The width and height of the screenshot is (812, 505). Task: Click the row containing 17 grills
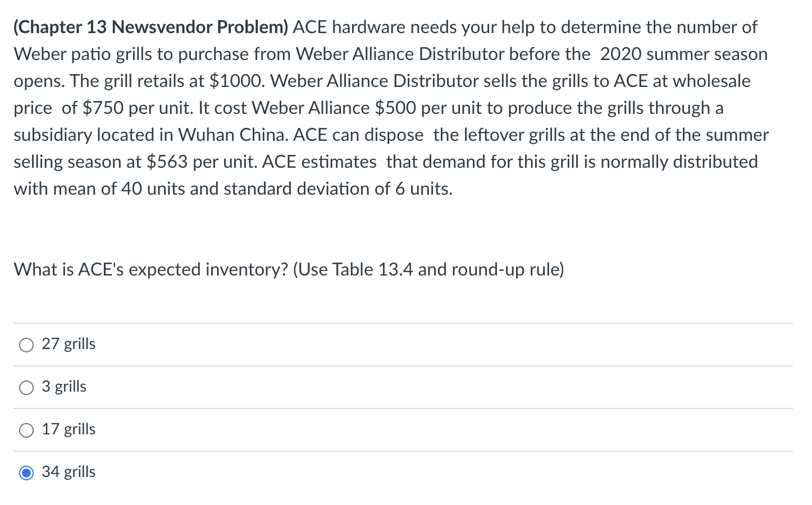pyautogui.click(x=225, y=429)
